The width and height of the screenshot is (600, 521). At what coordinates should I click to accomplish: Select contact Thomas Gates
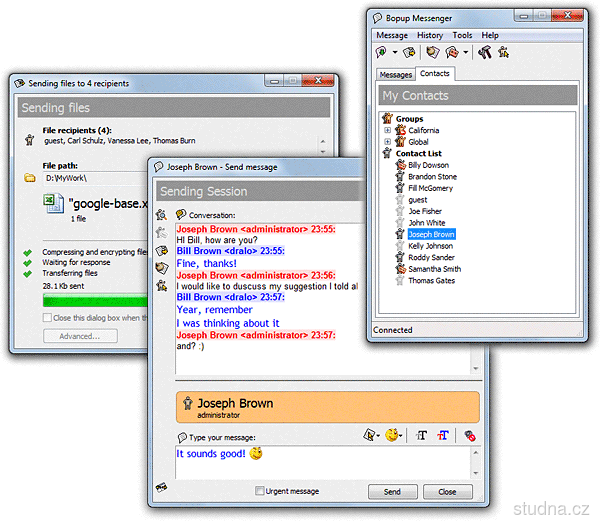pyautogui.click(x=432, y=280)
